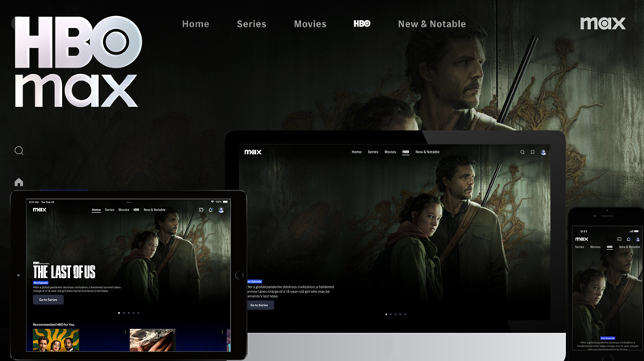Screen dimensions: 644x361
Task: Open the first recommended HBO thumbnail on the tablet
Action: click(x=56, y=340)
